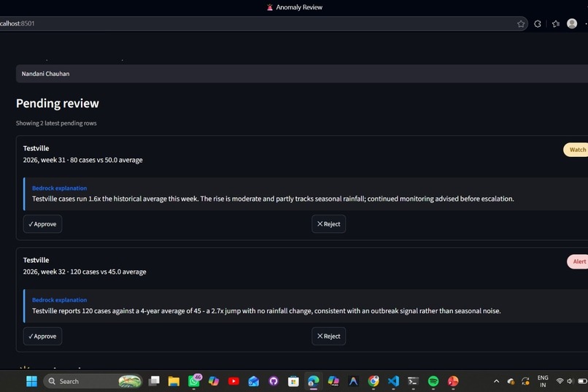Open the battery status in the tray

tap(582, 381)
